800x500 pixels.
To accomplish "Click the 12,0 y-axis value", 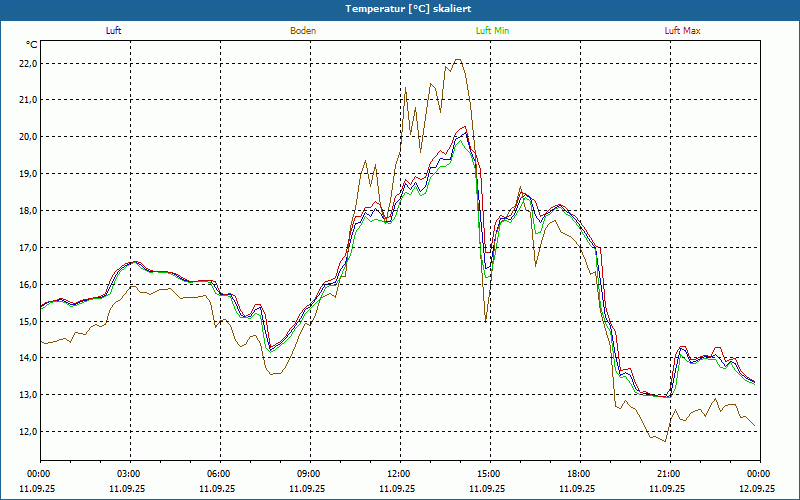I will (x=27, y=432).
